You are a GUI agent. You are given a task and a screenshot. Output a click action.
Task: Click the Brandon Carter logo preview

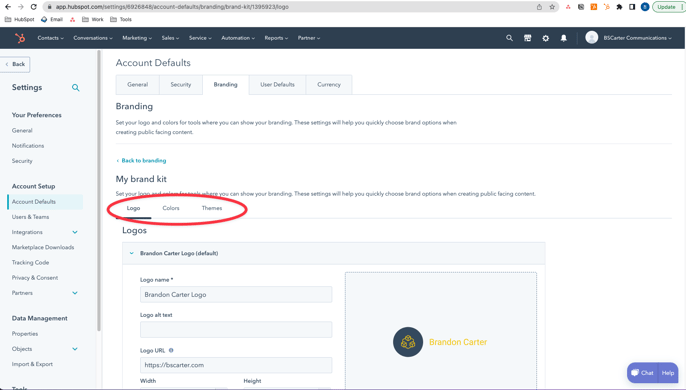pyautogui.click(x=440, y=342)
